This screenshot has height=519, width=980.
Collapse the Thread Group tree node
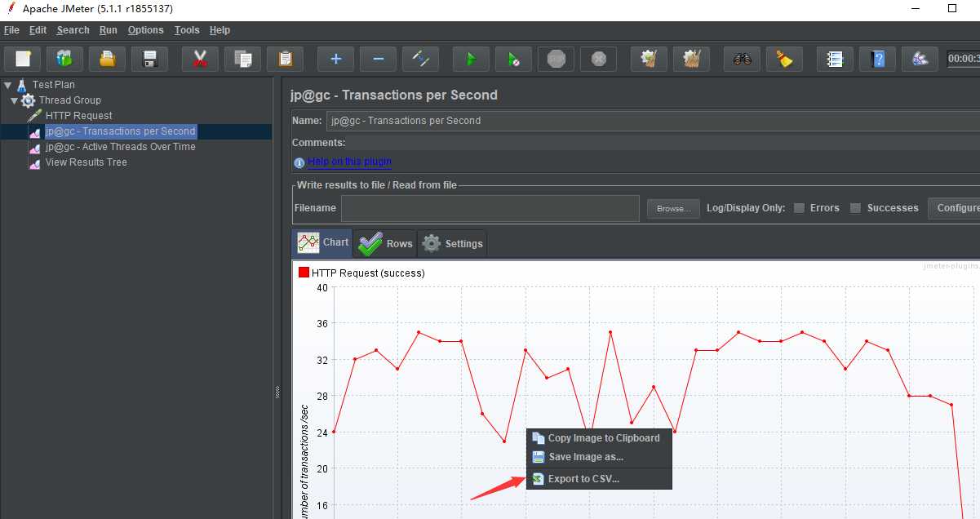tap(14, 100)
